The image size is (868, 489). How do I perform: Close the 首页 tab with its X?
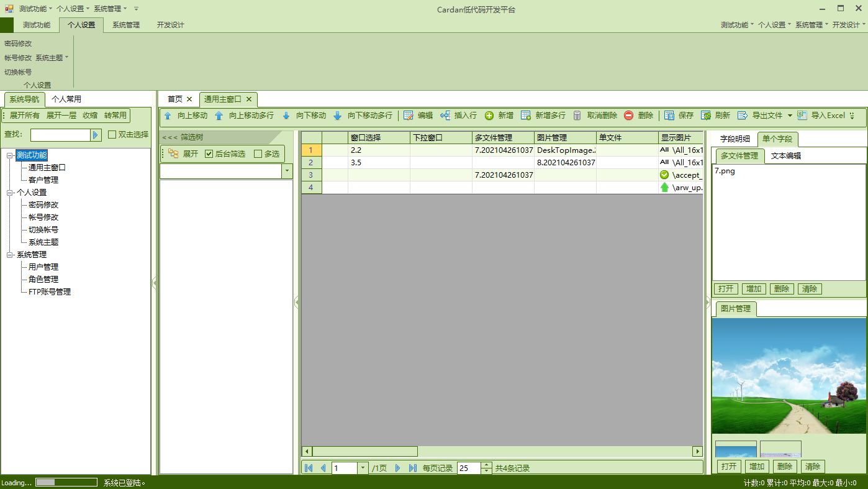tap(189, 99)
